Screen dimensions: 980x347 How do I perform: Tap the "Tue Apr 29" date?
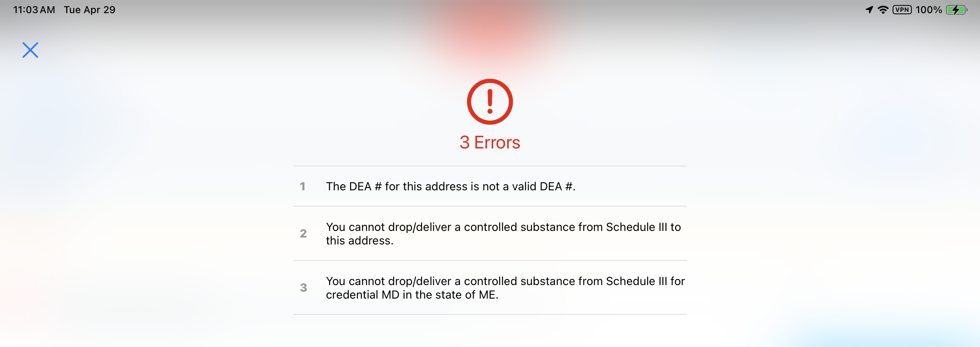[x=89, y=10]
